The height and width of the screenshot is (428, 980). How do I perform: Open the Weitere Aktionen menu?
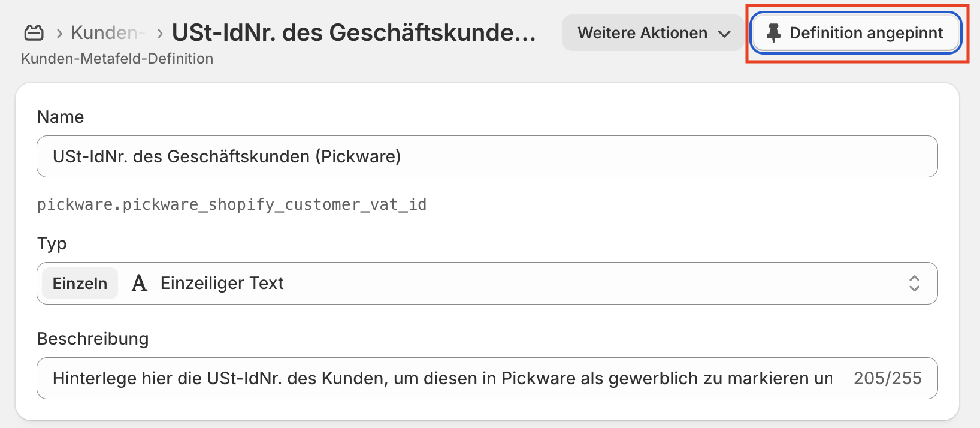[x=642, y=33]
